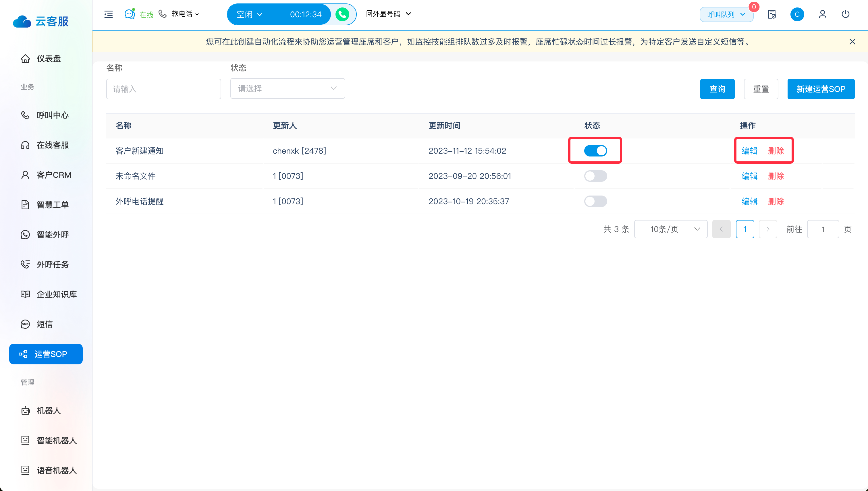Open 机器人 menu item
This screenshot has width=868, height=491.
[x=46, y=411]
